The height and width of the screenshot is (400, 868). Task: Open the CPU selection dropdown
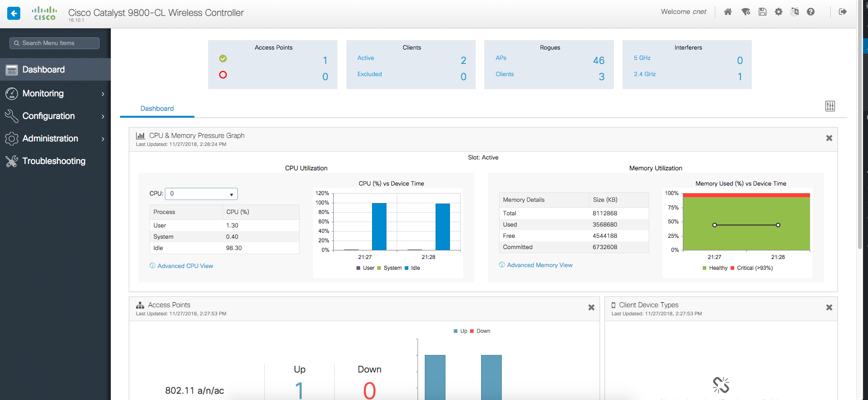coord(201,194)
